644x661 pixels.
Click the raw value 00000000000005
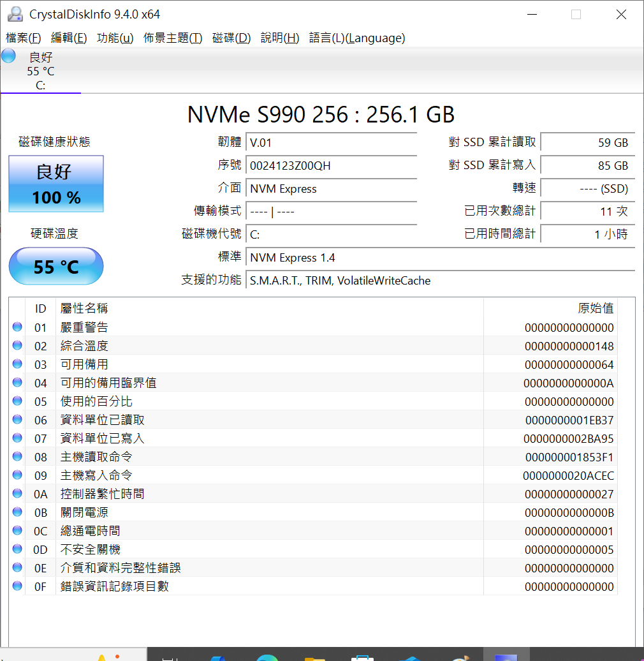click(569, 550)
